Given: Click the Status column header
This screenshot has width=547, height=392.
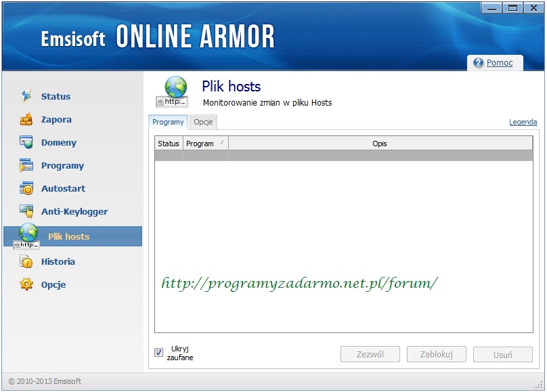Looking at the screenshot, I should pyautogui.click(x=169, y=144).
